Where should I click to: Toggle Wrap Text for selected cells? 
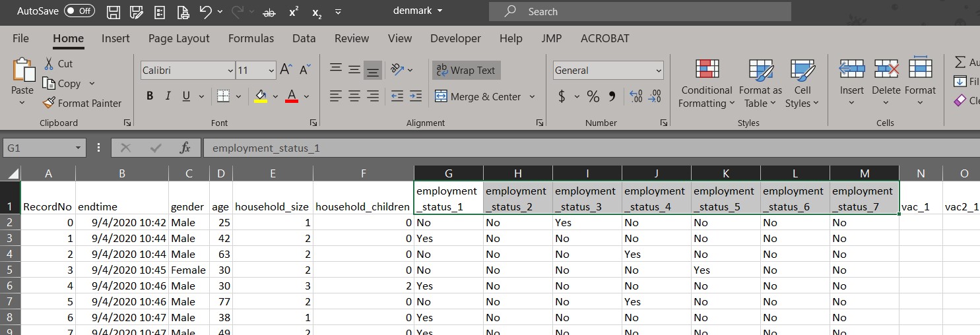(466, 70)
